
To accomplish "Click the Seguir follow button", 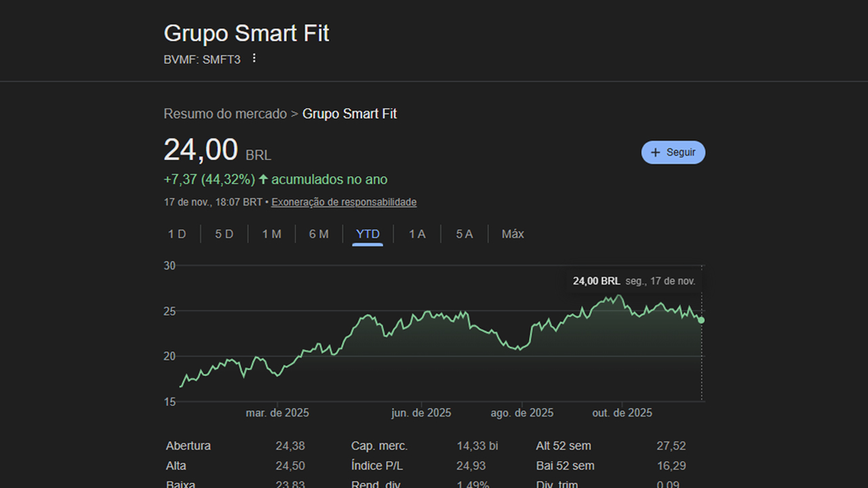I will tap(673, 152).
